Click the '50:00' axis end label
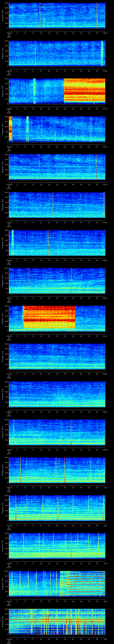 point(105,71)
